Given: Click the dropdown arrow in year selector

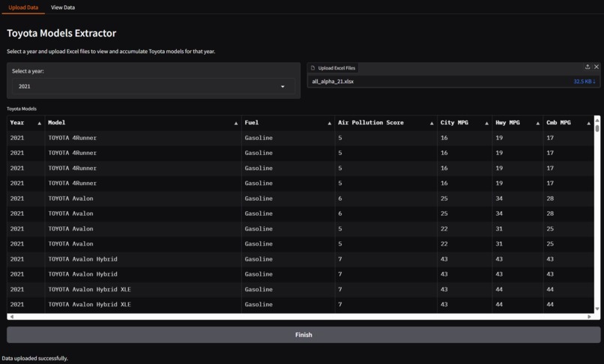Looking at the screenshot, I should (x=283, y=87).
